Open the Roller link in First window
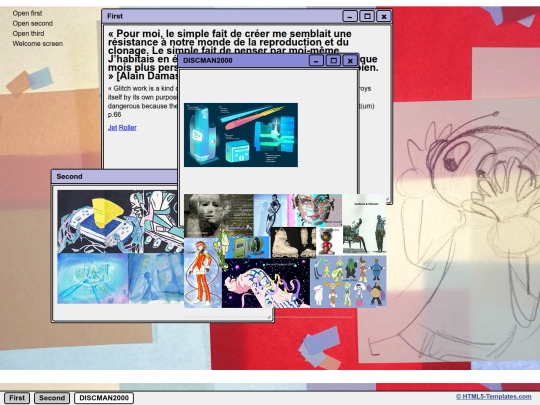Image resolution: width=540 pixels, height=405 pixels. pos(128,127)
